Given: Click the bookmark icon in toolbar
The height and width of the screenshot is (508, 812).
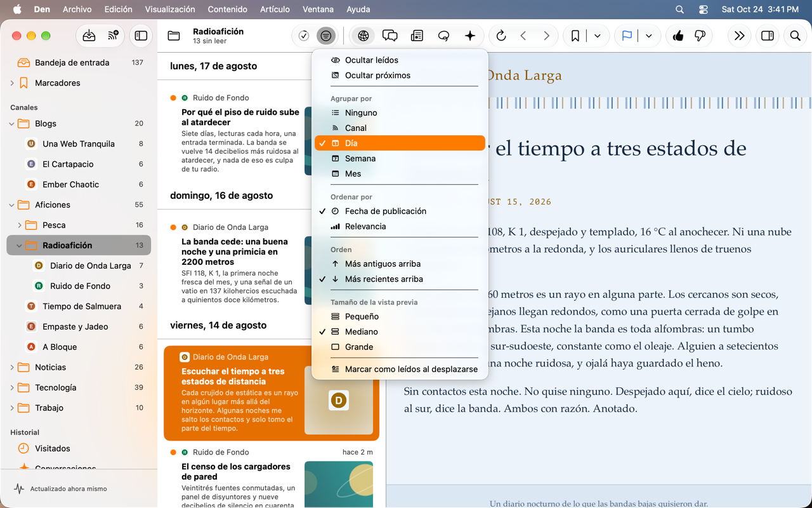Looking at the screenshot, I should click(x=575, y=36).
